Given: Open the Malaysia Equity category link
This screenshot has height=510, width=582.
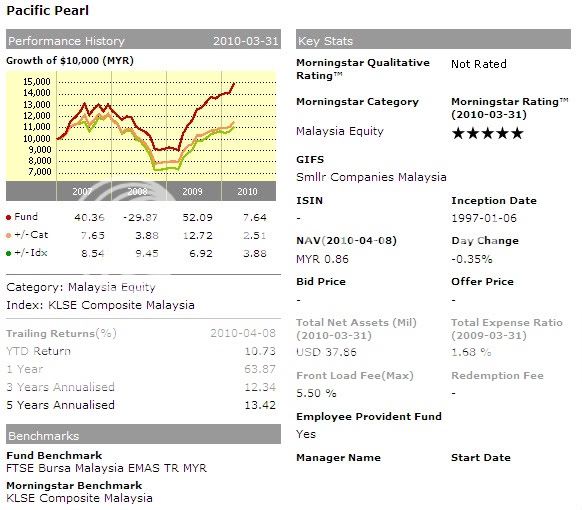Looking at the screenshot, I should 340,131.
